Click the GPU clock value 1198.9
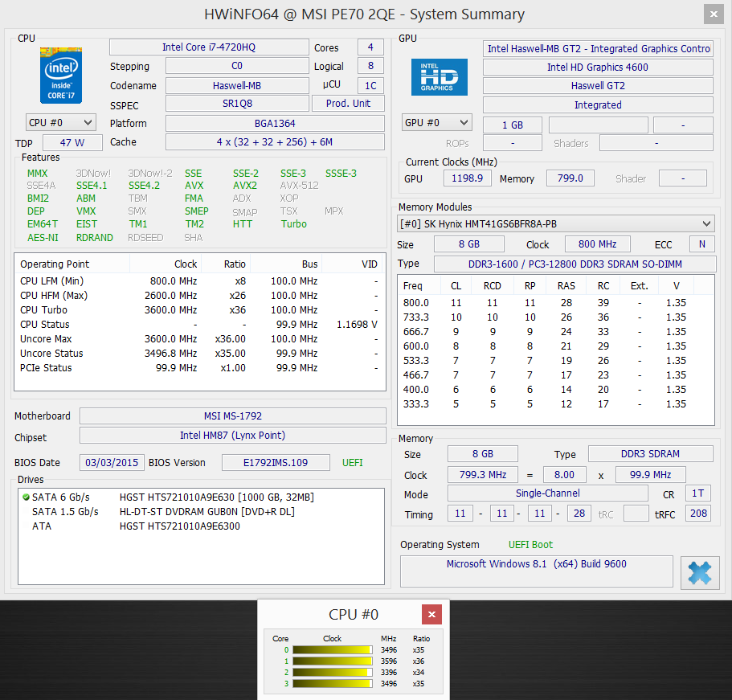 (x=468, y=178)
